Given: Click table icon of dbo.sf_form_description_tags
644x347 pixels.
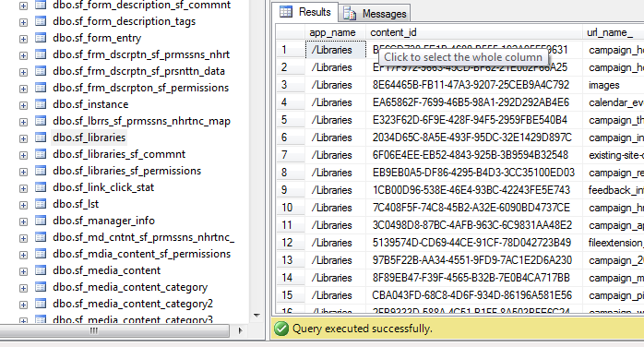Looking at the screenshot, I should (41, 21).
